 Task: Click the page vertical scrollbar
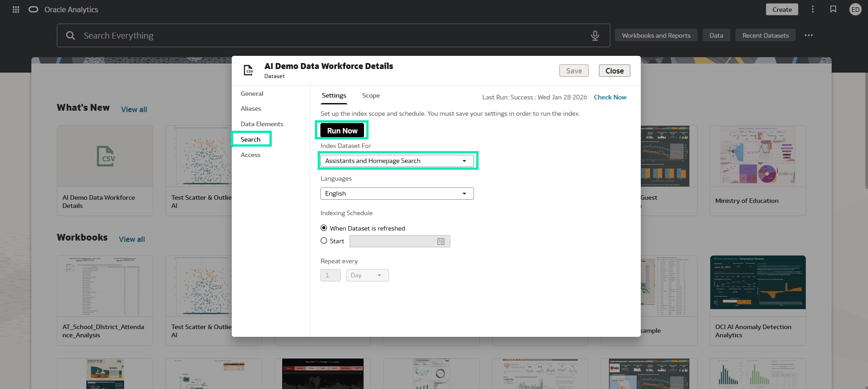tap(866, 132)
